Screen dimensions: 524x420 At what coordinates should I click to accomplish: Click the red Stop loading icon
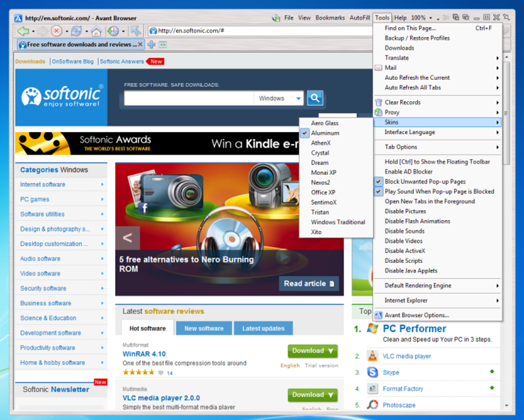pos(57,31)
